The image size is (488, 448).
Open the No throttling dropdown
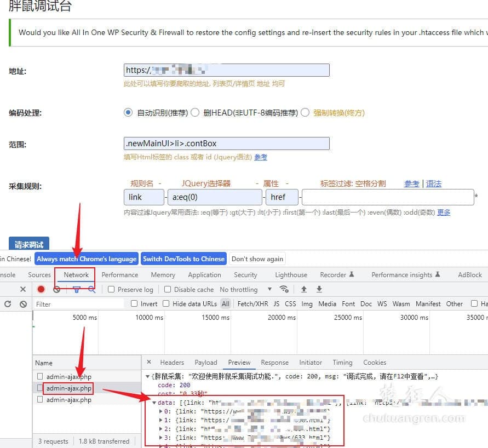point(245,289)
